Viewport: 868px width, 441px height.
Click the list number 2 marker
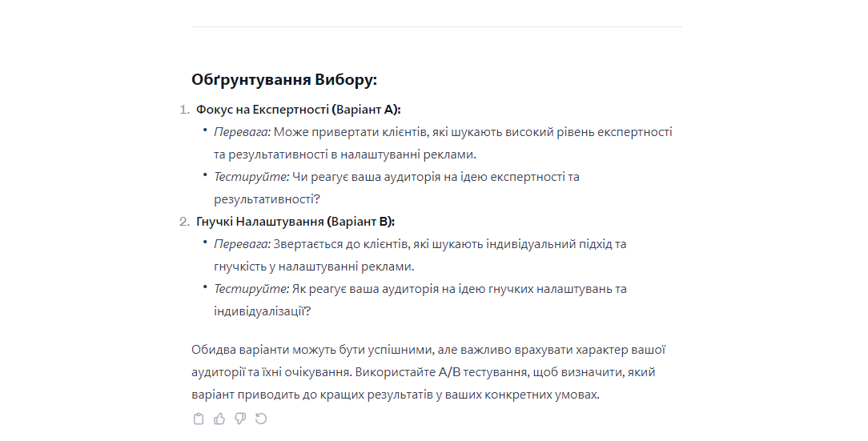[x=183, y=221]
